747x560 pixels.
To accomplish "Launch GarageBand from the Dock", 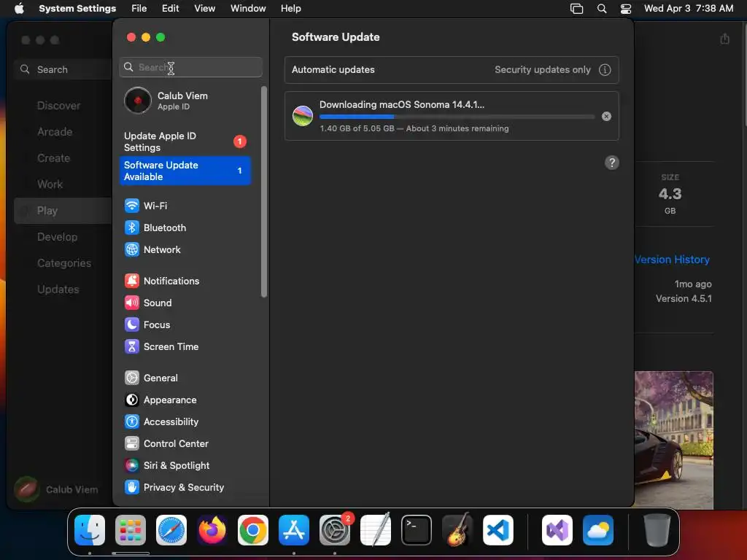I will pos(457,530).
